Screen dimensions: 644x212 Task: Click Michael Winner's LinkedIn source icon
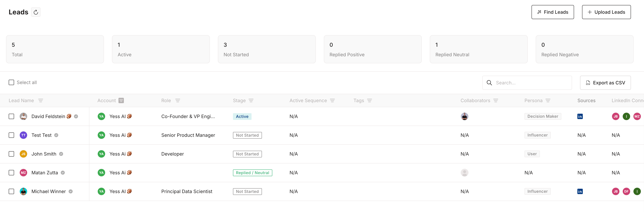[580, 192]
